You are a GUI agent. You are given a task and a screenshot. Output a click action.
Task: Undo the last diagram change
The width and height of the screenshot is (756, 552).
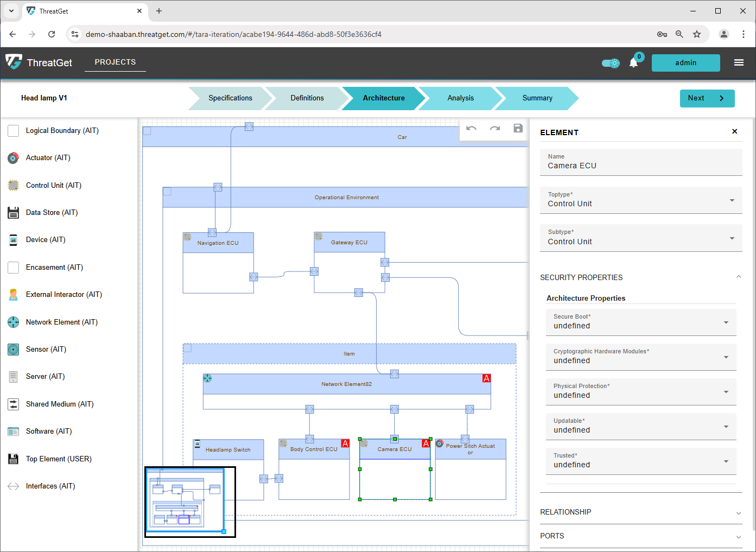471,129
